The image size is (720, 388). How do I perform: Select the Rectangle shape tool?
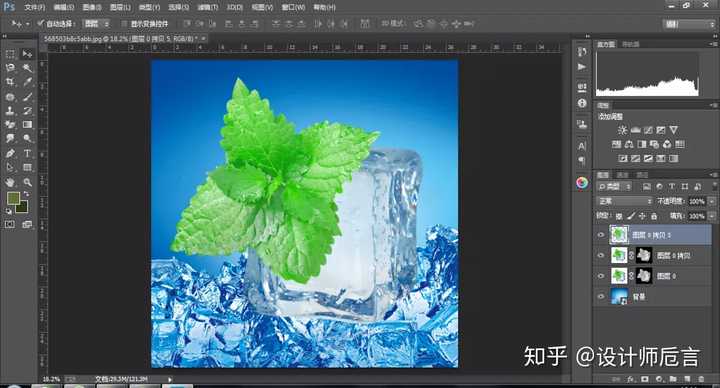(x=28, y=167)
